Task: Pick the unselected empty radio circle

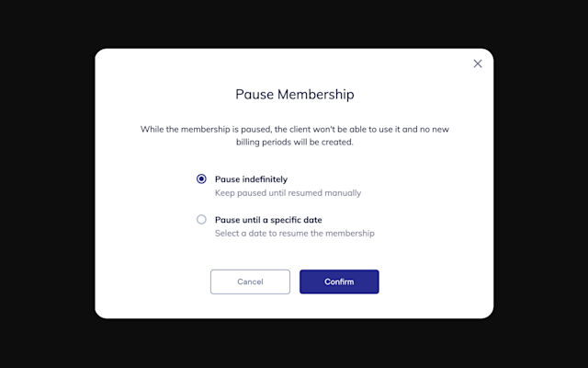Action: tap(201, 219)
